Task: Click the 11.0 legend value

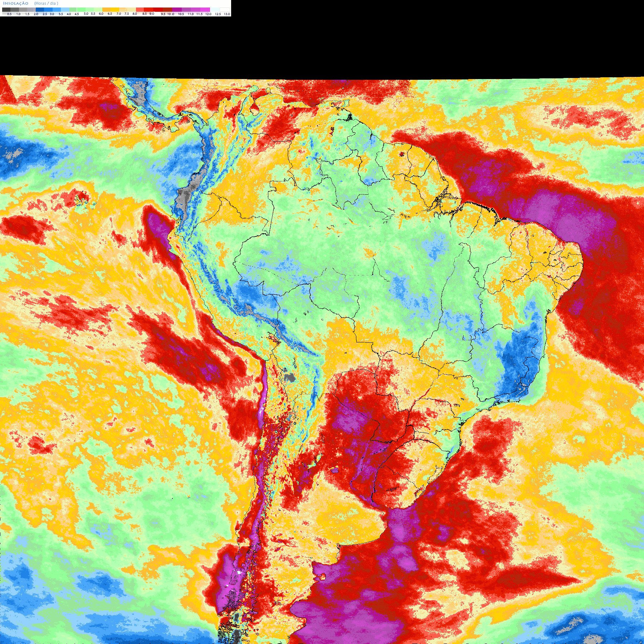Action: (191, 14)
